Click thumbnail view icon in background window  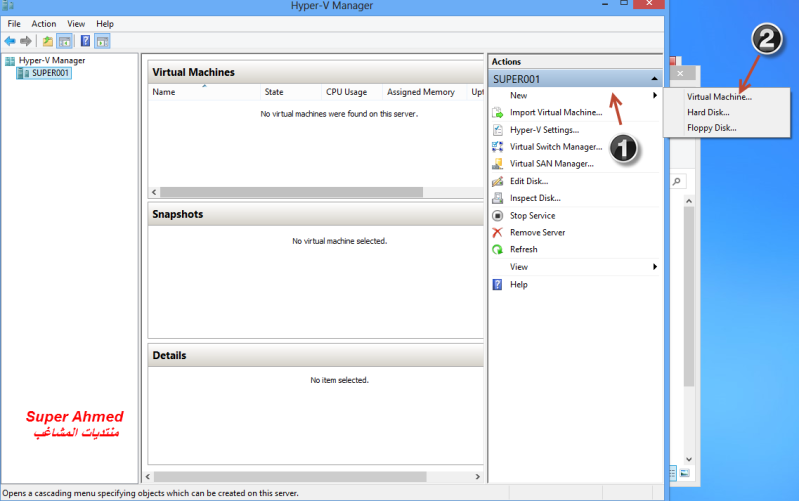pyautogui.click(x=684, y=473)
